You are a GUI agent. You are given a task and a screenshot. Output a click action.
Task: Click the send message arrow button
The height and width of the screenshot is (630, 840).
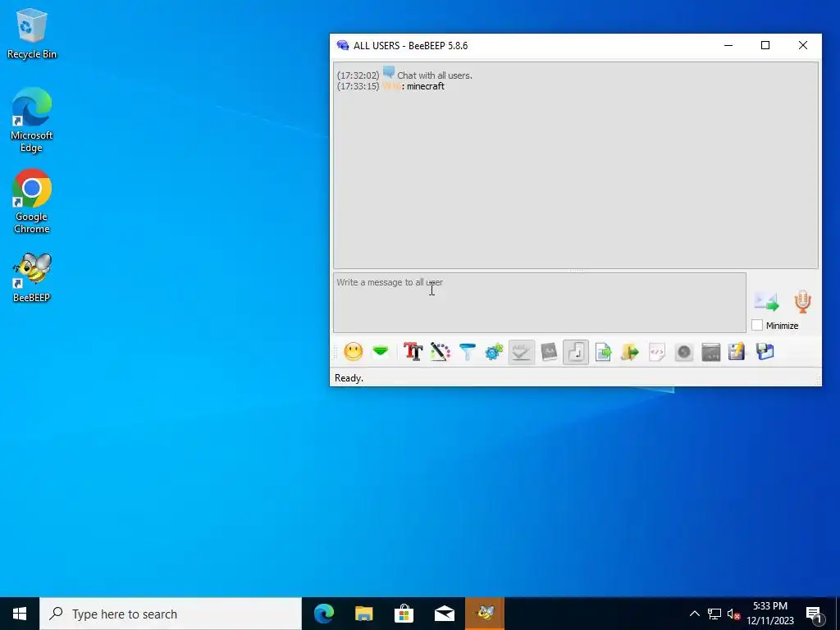coord(766,302)
